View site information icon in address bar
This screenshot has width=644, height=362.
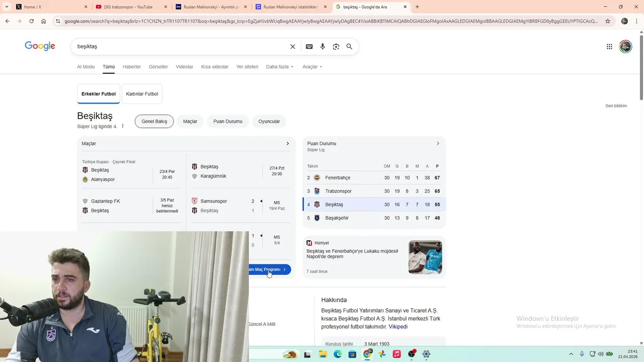(58, 21)
